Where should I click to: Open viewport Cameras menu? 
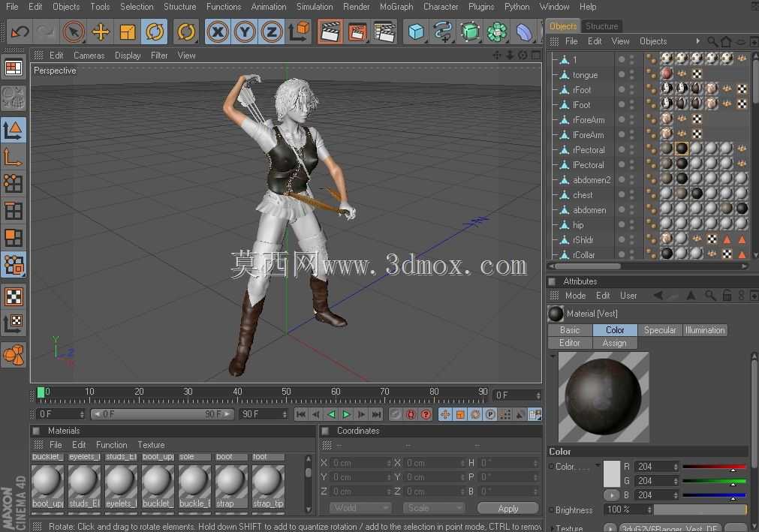(x=89, y=56)
